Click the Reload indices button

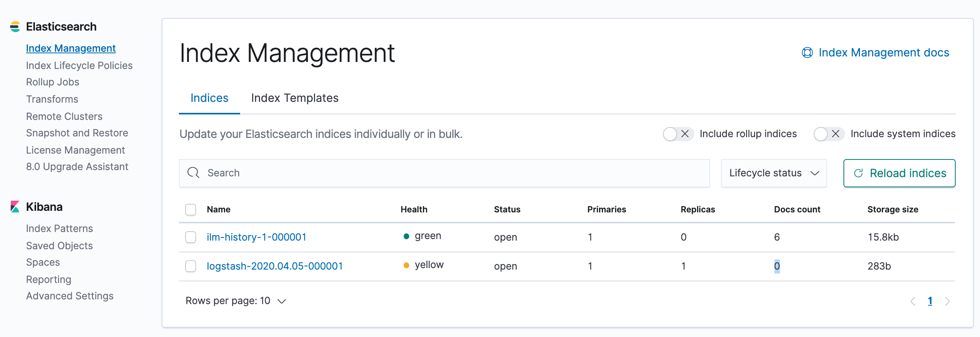tap(899, 173)
